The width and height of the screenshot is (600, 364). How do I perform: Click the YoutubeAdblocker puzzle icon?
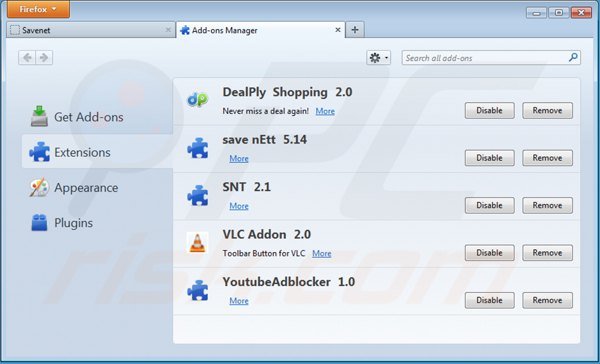click(x=198, y=291)
